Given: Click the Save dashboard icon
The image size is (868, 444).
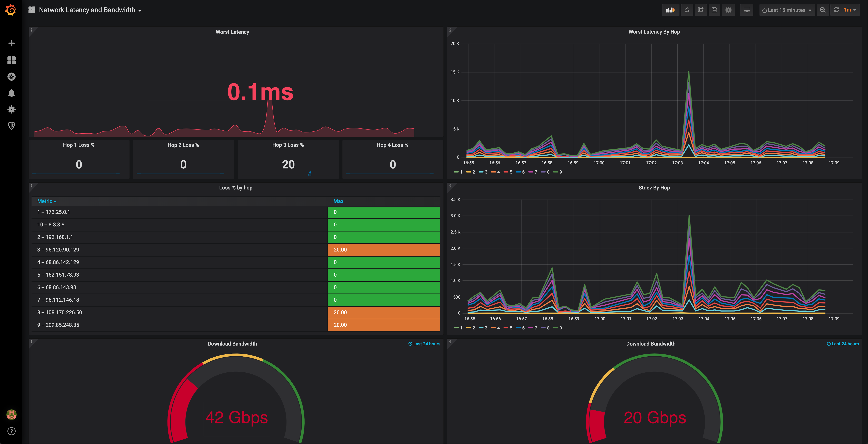Looking at the screenshot, I should 714,10.
